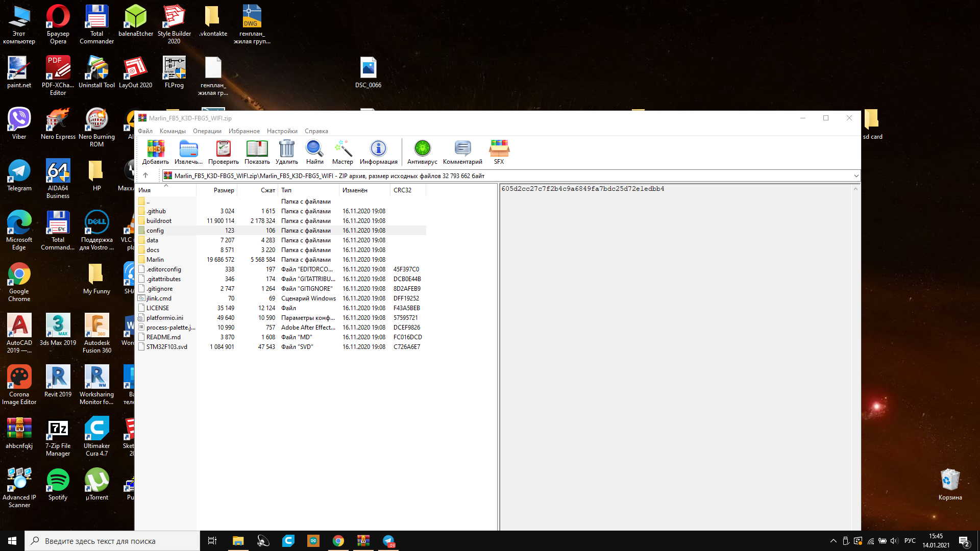Select the parent folder '..' row
980x551 pixels.
[x=281, y=202]
